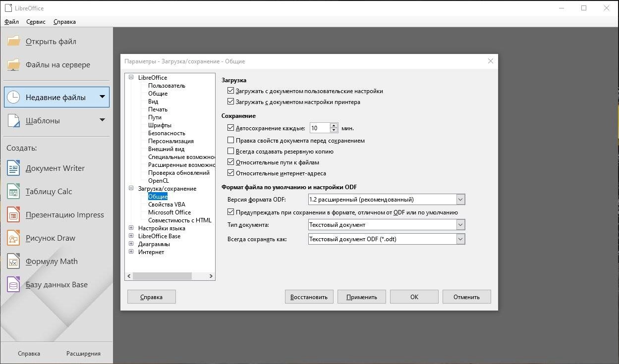Confirm settings with the OK button
Viewport: 619px width, 364px height.
coord(414,297)
